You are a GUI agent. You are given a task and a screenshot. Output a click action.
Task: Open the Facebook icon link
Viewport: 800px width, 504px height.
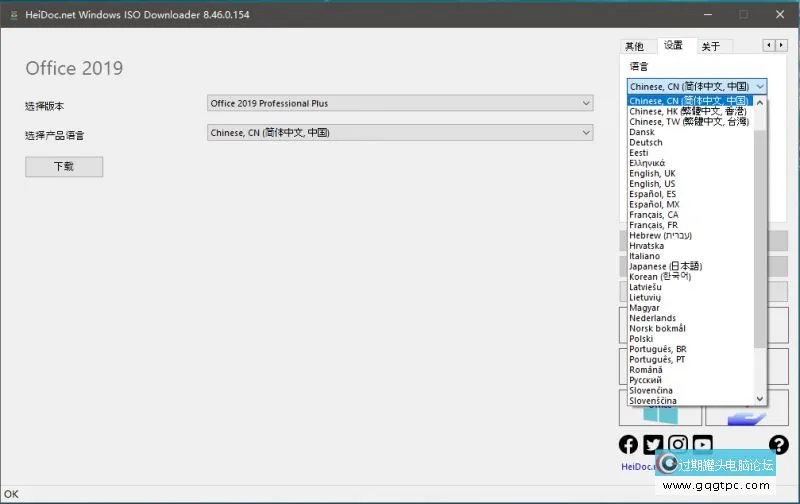pyautogui.click(x=628, y=445)
